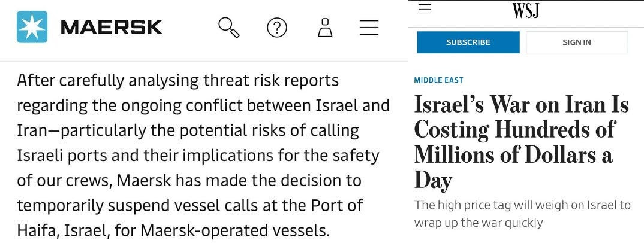Click the MAERSK wordmark
The height and width of the screenshot is (243, 644).
(112, 28)
